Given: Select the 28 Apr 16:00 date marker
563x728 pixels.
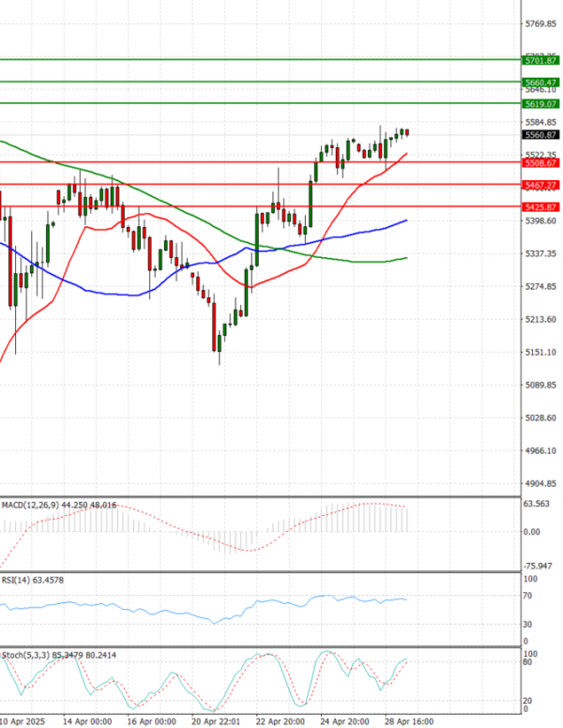Looking at the screenshot, I should click(411, 721).
